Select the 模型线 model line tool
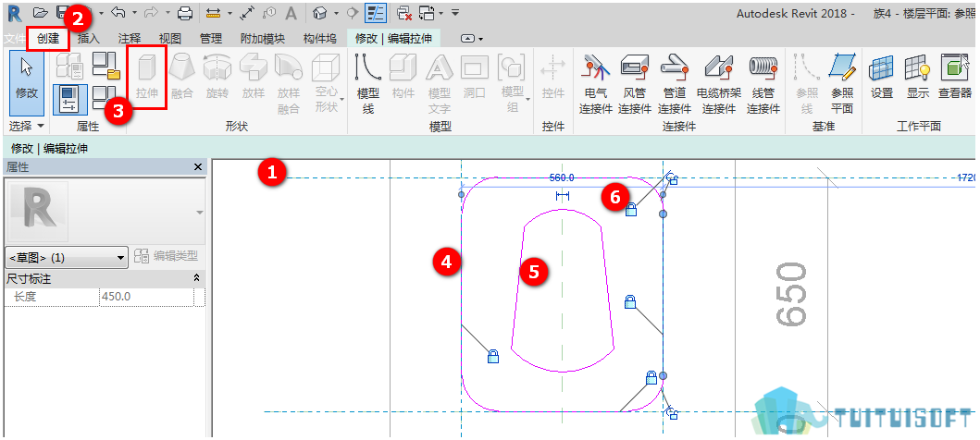 pos(368,83)
